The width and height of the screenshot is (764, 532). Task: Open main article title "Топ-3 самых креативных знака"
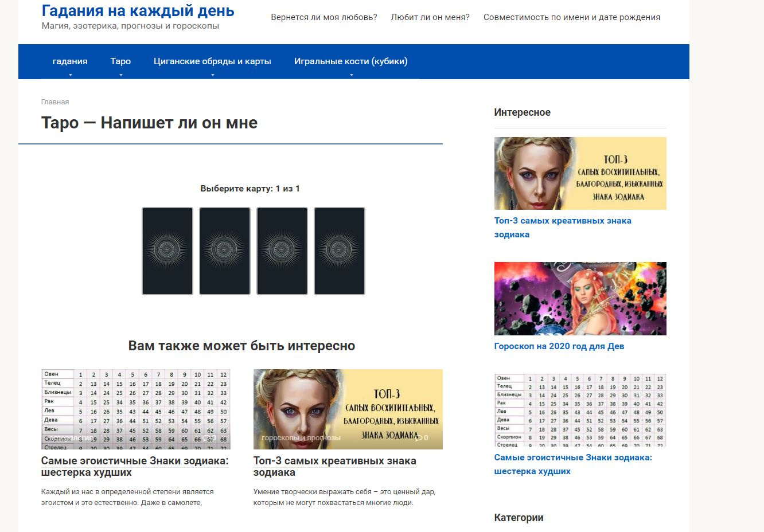(x=335, y=467)
